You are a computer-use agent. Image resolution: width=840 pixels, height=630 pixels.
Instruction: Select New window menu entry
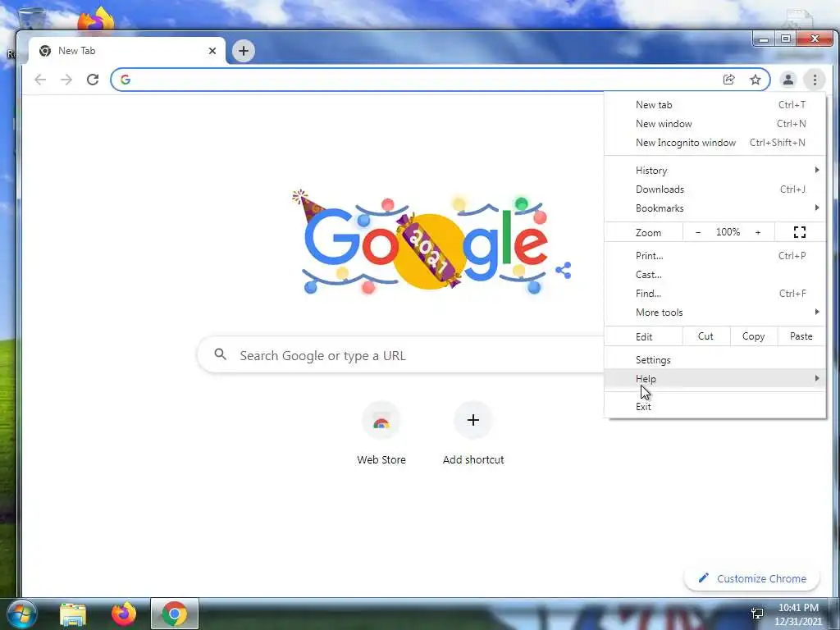click(715, 124)
